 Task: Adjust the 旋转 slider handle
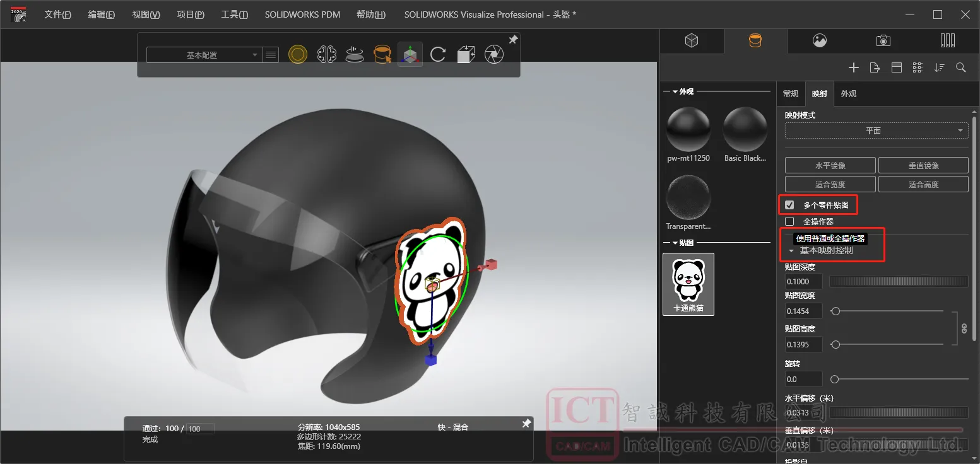834,379
